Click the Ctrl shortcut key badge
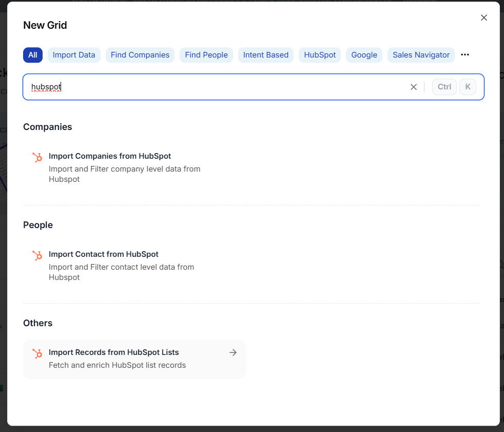The image size is (504, 432). [x=444, y=87]
